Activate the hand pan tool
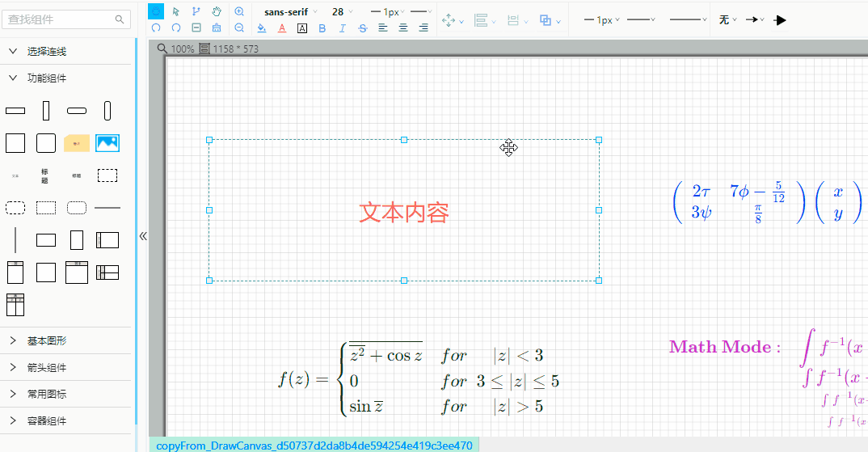The width and height of the screenshot is (868, 452). click(x=217, y=11)
